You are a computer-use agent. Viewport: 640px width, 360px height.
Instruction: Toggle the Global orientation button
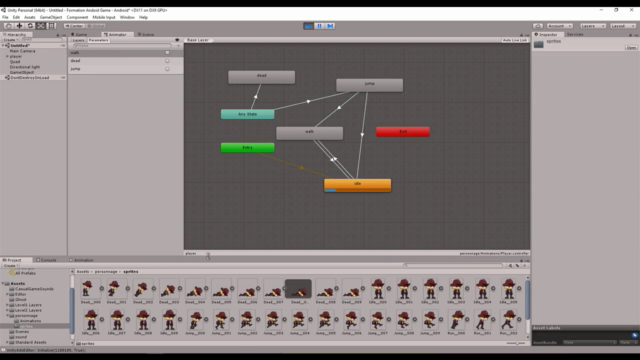tap(96, 26)
